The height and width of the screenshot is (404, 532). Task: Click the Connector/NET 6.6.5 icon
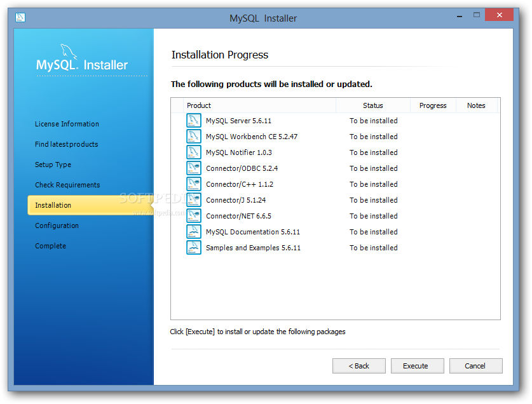(x=193, y=216)
